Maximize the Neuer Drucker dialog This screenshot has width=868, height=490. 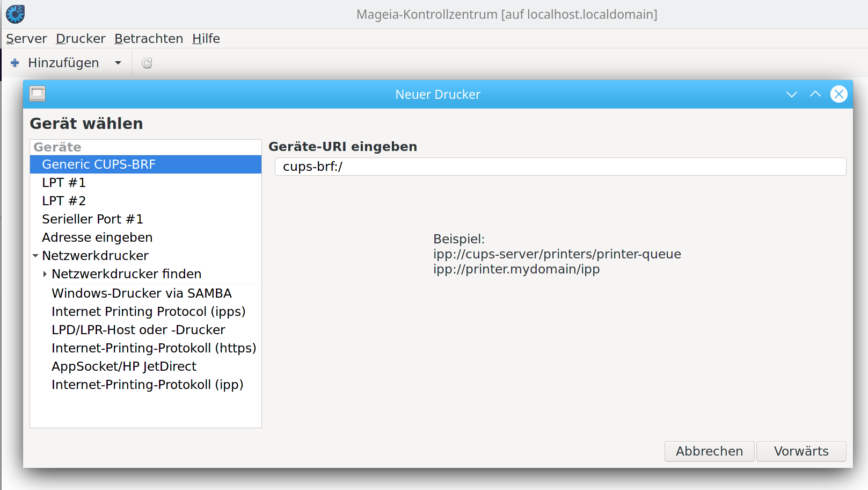(815, 94)
